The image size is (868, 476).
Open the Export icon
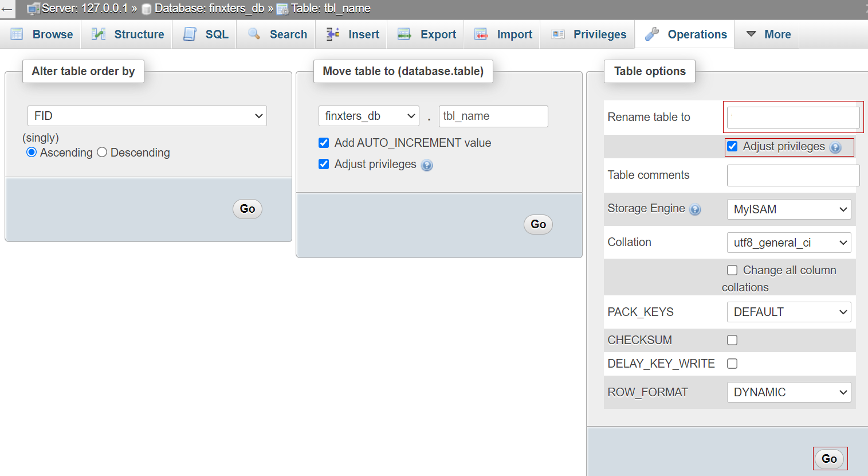[x=404, y=34]
